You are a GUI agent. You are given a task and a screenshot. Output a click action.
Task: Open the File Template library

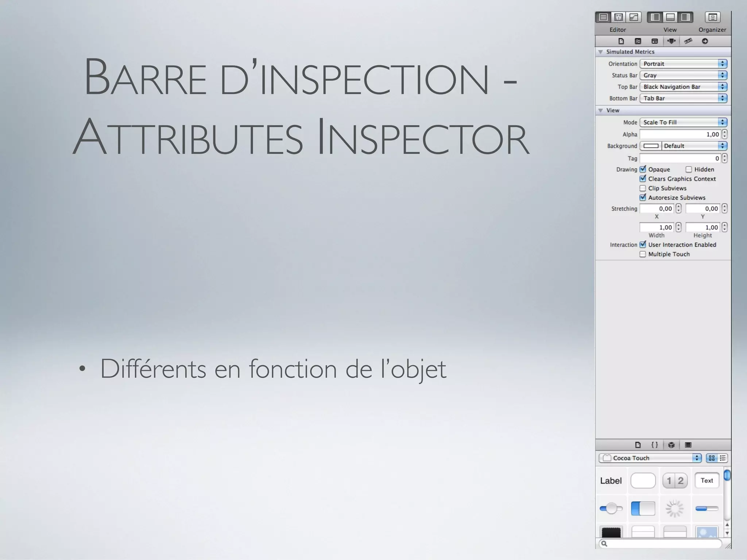coord(638,445)
